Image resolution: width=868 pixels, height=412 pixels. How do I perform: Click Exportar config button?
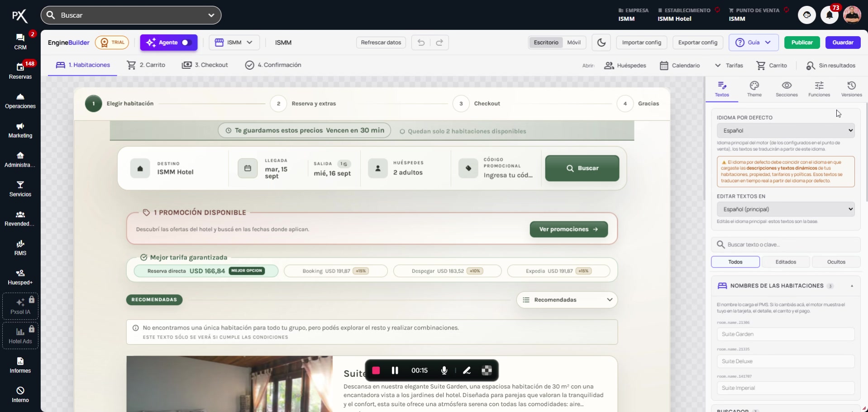[698, 43]
